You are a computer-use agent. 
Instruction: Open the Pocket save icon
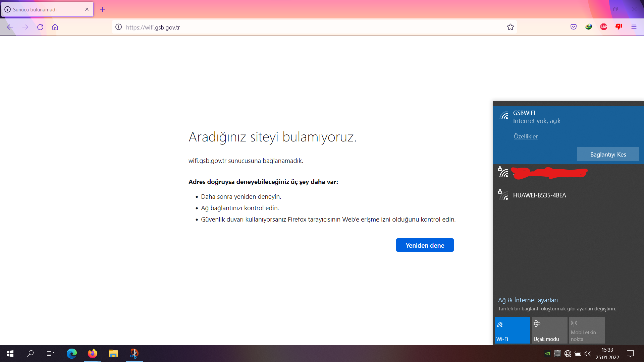[573, 27]
